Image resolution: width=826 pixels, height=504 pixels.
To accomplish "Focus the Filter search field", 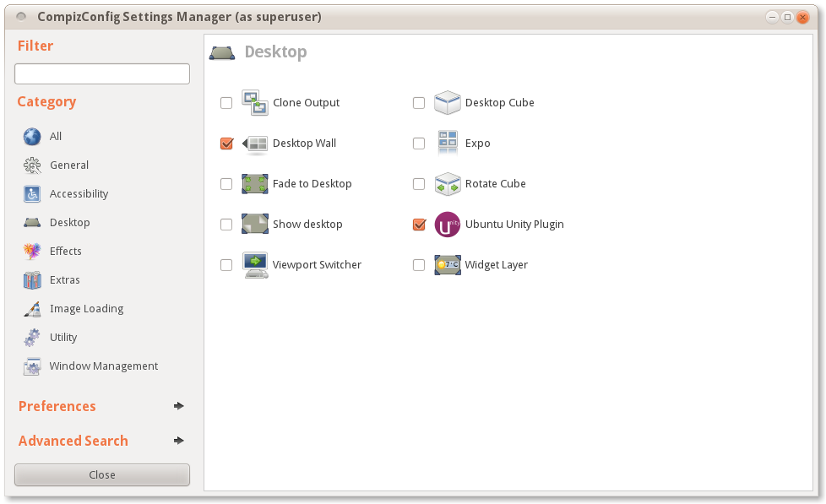I will [x=102, y=73].
